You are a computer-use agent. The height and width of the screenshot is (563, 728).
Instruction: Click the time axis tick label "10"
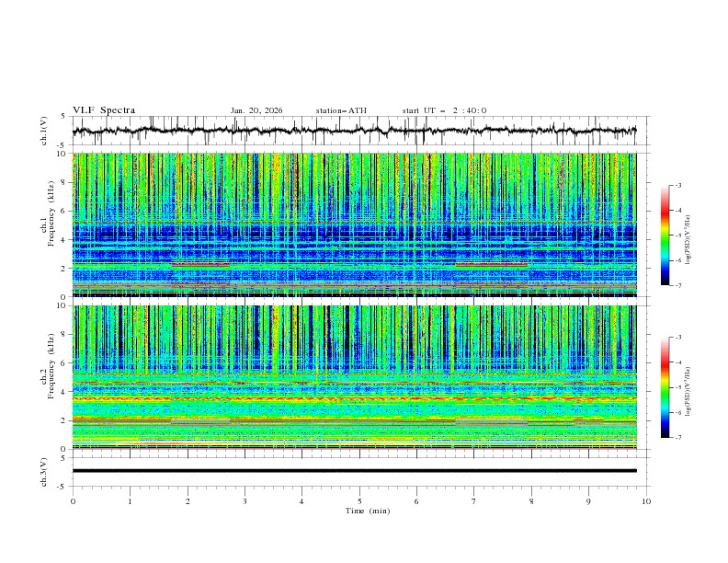pos(646,501)
